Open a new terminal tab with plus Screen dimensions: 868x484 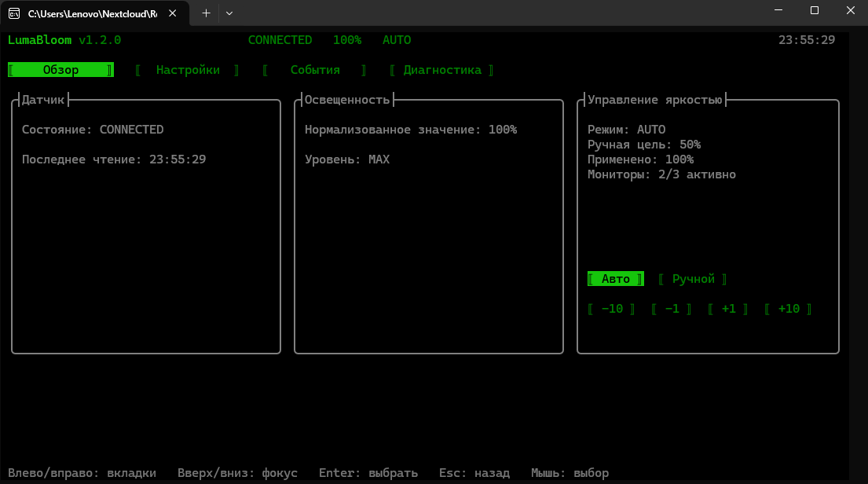click(x=206, y=13)
